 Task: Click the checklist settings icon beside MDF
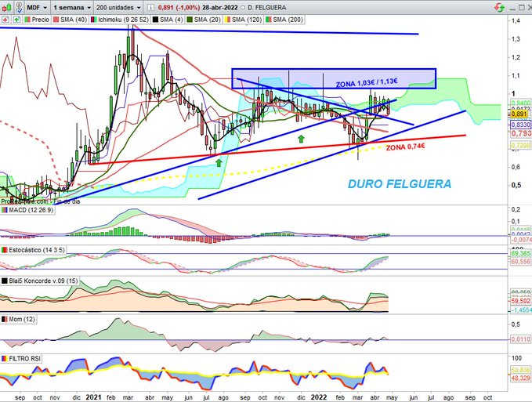pyautogui.click(x=20, y=7)
